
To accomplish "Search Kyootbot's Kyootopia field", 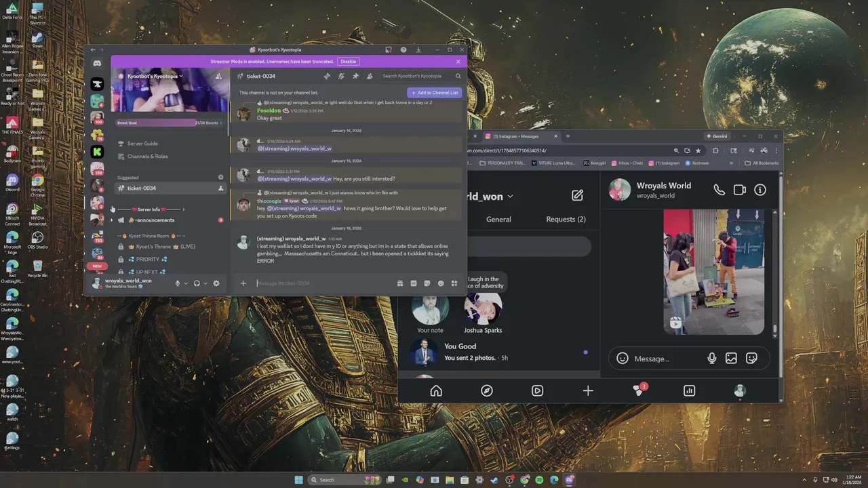I will [x=420, y=76].
